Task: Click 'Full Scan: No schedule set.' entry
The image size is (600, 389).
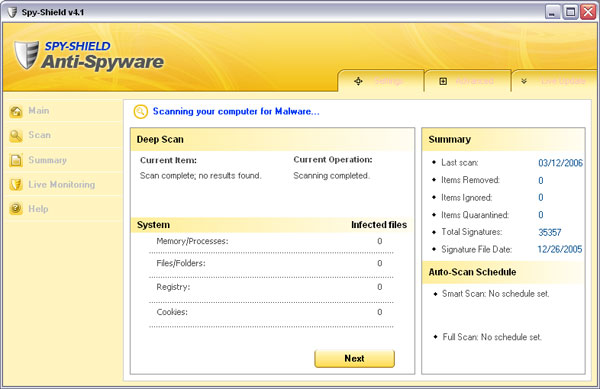Action: click(x=492, y=337)
